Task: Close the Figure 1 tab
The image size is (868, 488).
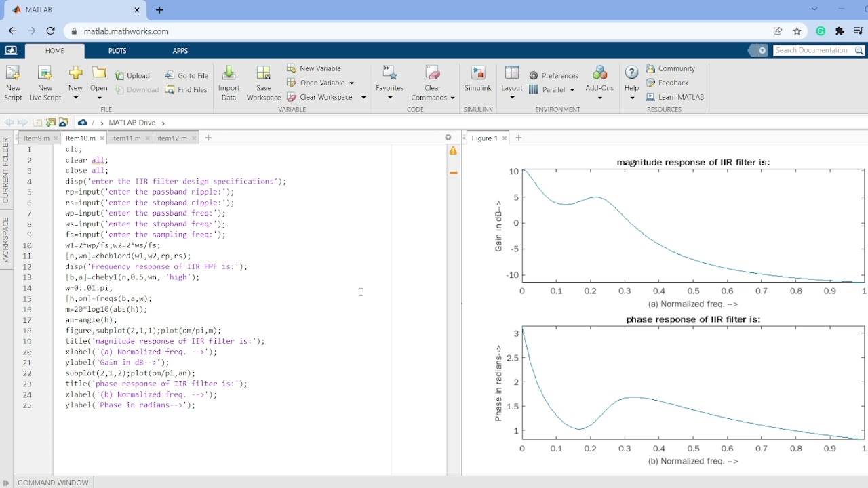Action: [505, 138]
